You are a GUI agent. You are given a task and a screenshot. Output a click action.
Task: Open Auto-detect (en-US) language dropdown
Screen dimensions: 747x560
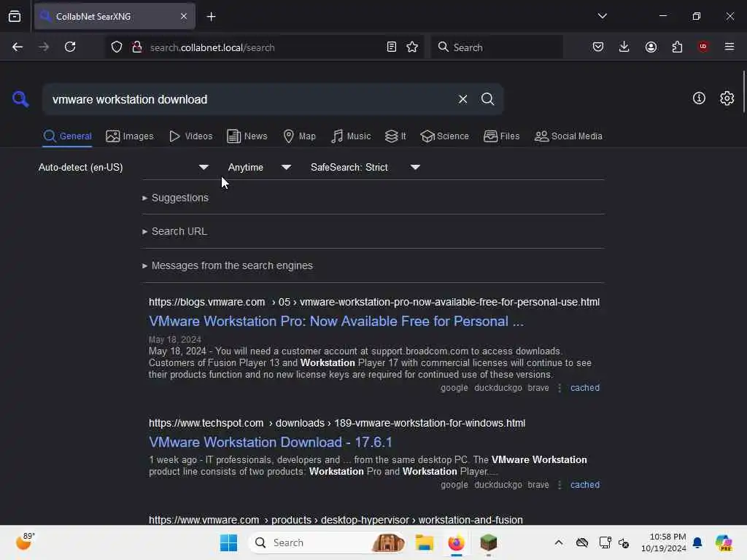[x=123, y=167]
